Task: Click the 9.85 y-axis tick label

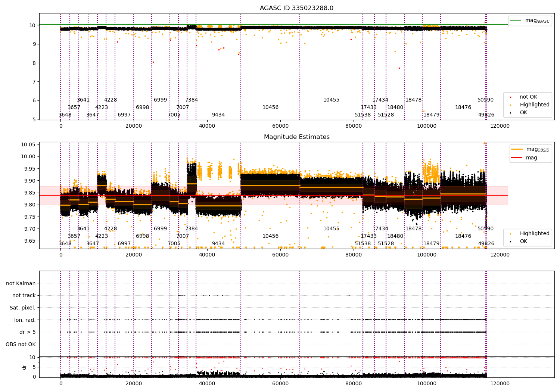Action: pyautogui.click(x=30, y=193)
